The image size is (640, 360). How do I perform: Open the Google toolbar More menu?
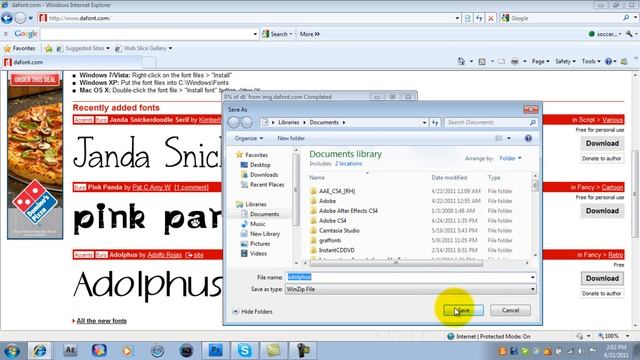coord(310,34)
